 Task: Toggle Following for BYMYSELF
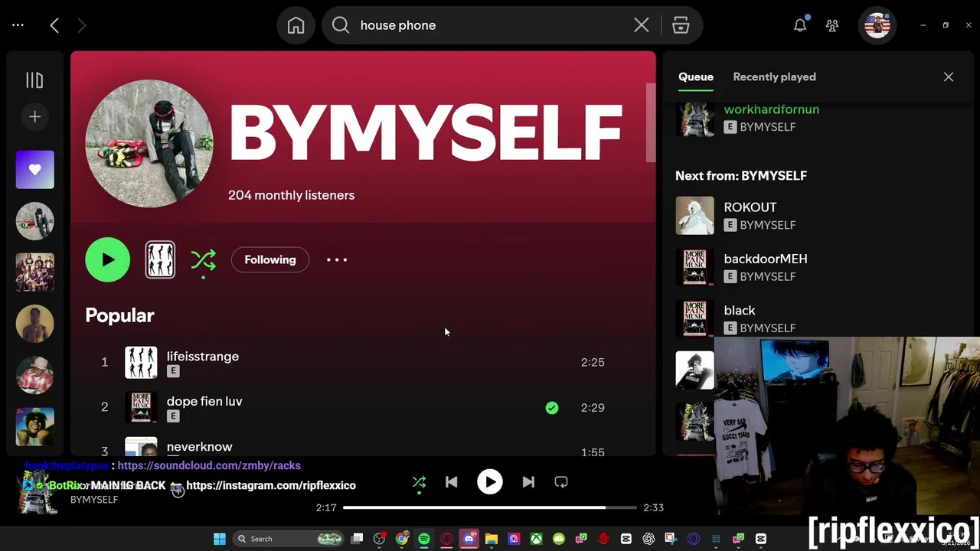tap(269, 259)
